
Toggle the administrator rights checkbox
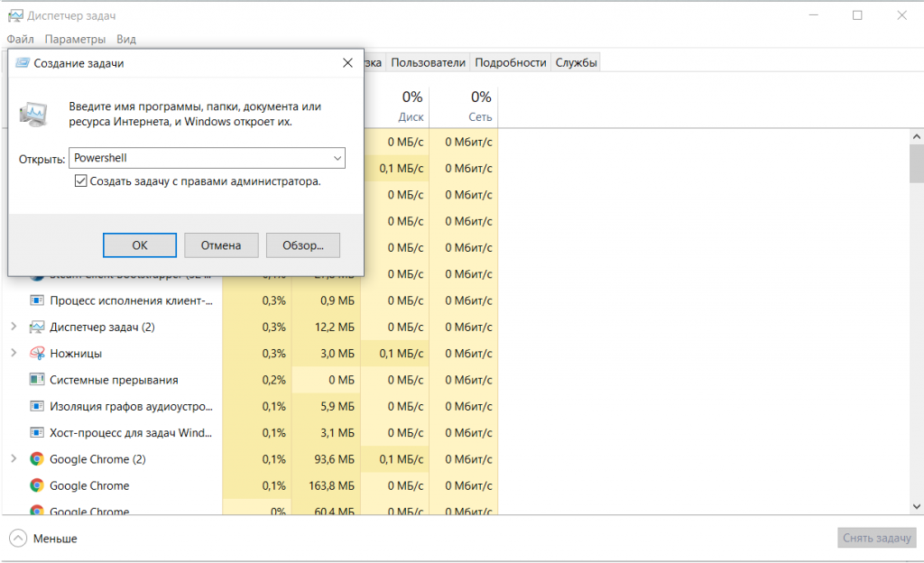(x=81, y=181)
